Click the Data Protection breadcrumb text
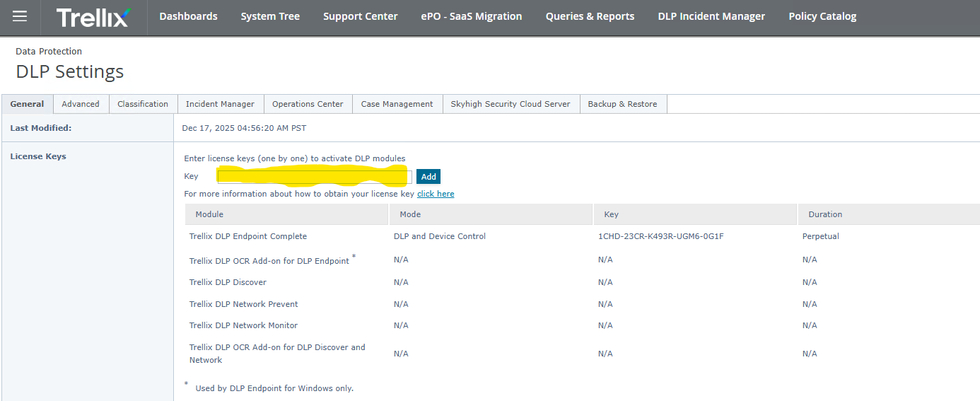Screen dimensions: 980x401 (49, 51)
